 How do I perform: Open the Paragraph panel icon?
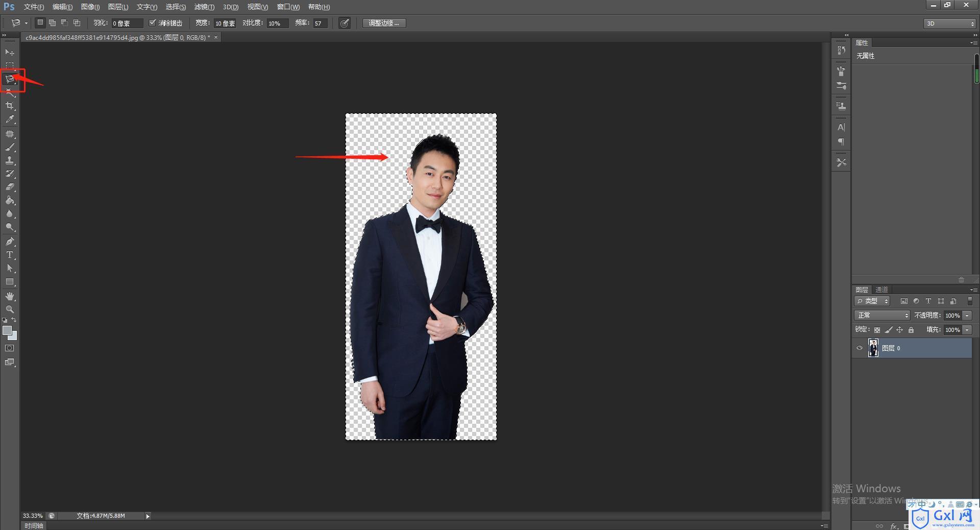point(841,142)
